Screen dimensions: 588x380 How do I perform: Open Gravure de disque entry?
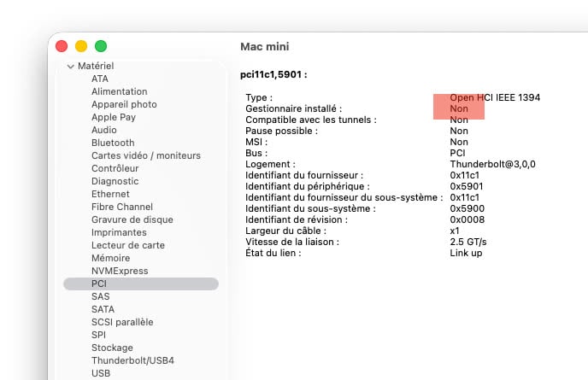(132, 219)
